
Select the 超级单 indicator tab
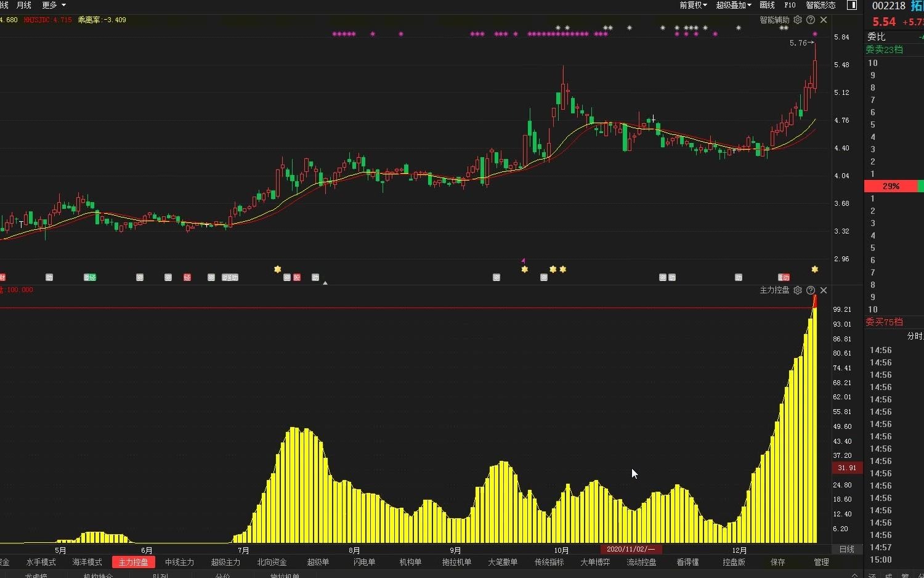(318, 562)
